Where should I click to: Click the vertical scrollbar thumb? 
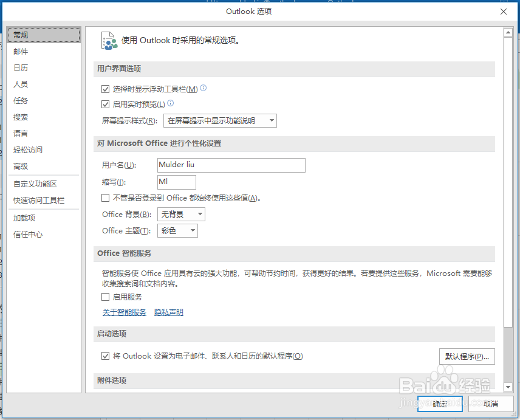click(x=508, y=182)
